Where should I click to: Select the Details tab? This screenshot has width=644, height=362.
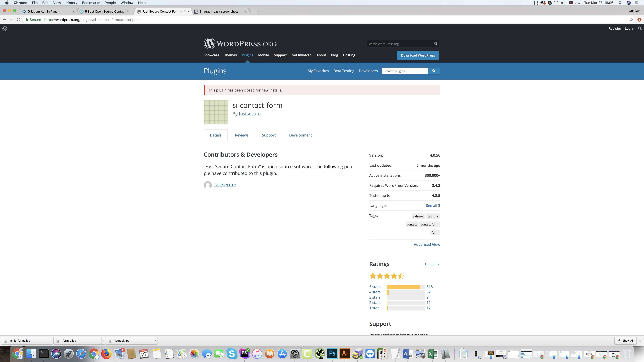(x=215, y=135)
